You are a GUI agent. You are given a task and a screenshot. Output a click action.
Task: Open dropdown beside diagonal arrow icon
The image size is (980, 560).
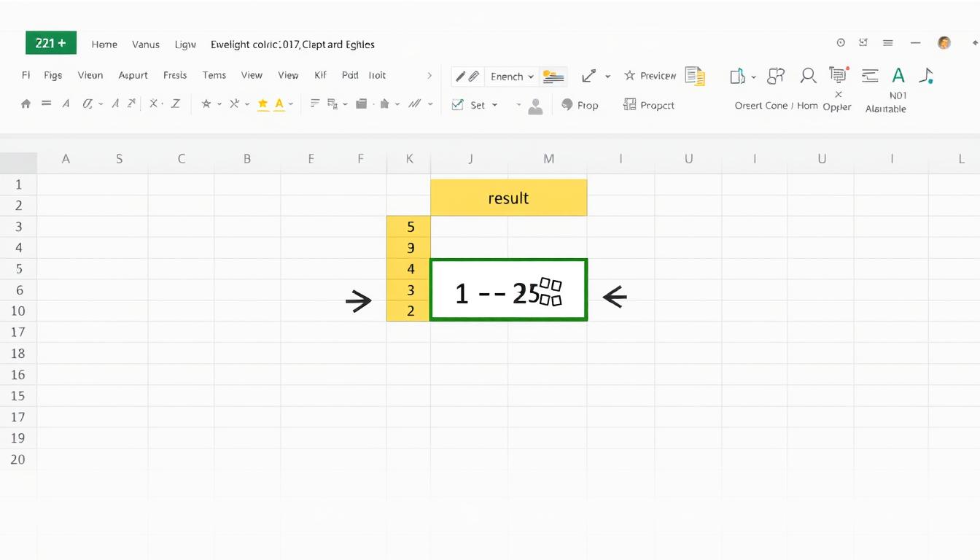click(x=607, y=76)
